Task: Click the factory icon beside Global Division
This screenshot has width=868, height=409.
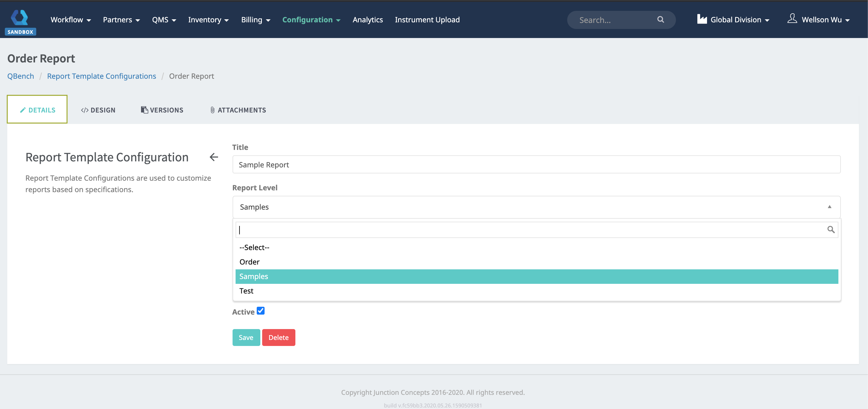Action: [x=702, y=19]
